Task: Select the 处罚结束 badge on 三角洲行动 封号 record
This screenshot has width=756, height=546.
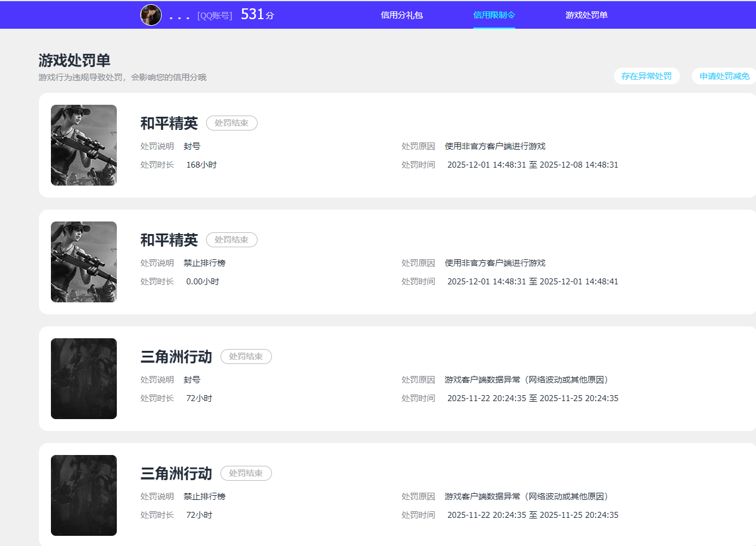Action: pyautogui.click(x=246, y=356)
